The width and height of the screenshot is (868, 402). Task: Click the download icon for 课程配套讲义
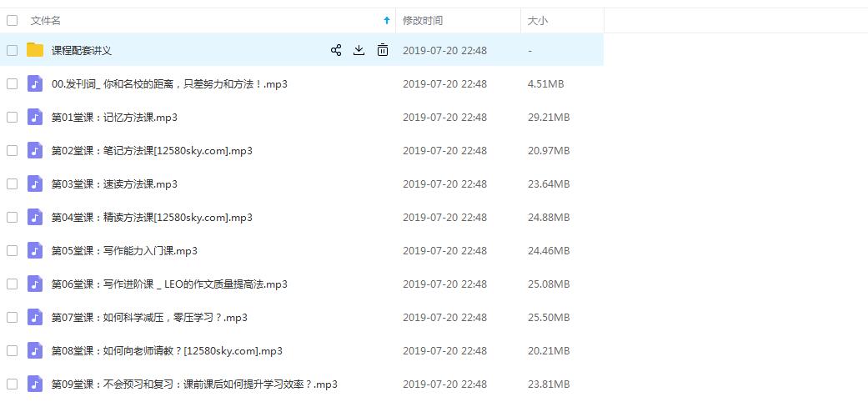pos(359,50)
